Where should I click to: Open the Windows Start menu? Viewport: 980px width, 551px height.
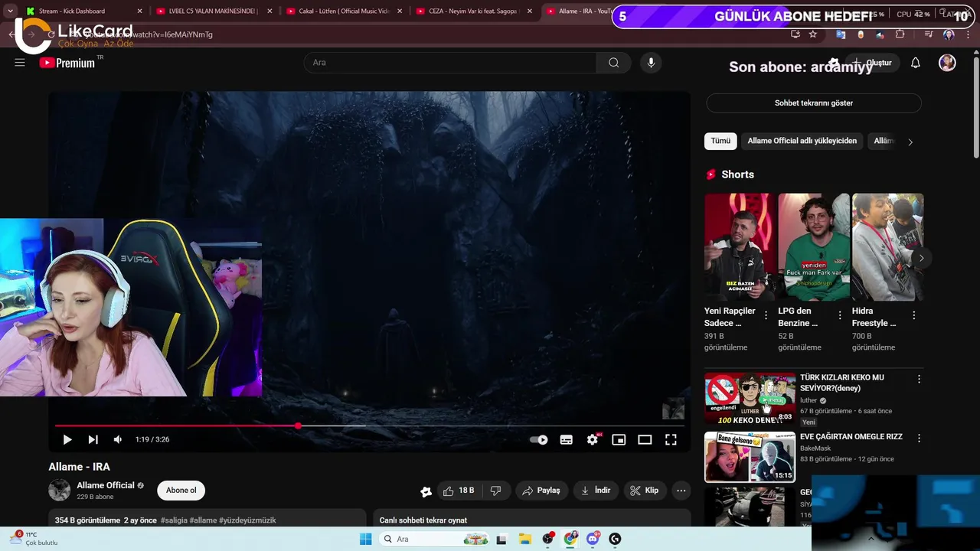point(365,539)
